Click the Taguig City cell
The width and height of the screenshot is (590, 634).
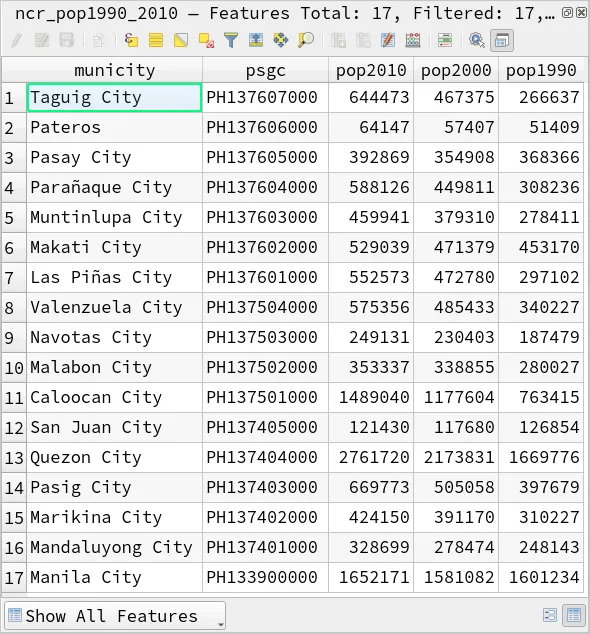coord(114,97)
